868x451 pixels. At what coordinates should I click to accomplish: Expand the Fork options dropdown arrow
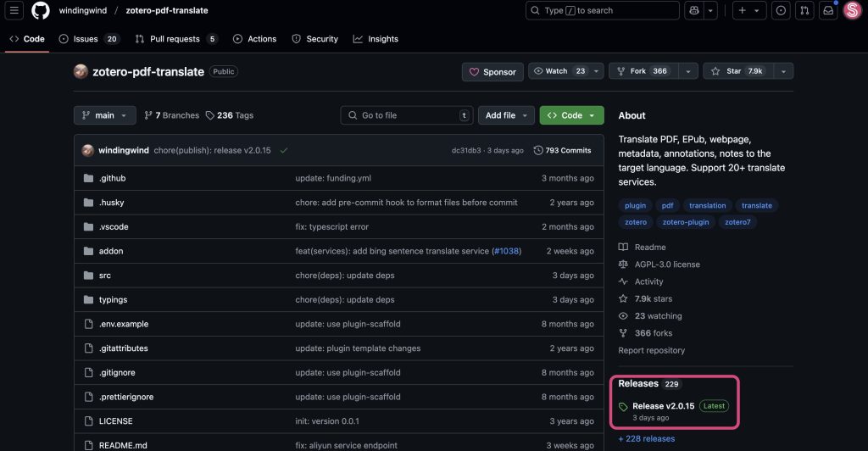click(687, 71)
